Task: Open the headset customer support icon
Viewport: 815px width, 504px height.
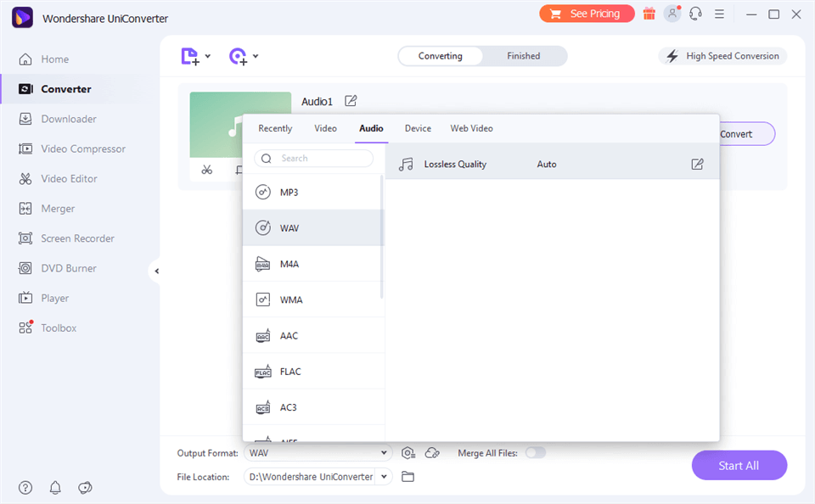Action: pos(695,14)
